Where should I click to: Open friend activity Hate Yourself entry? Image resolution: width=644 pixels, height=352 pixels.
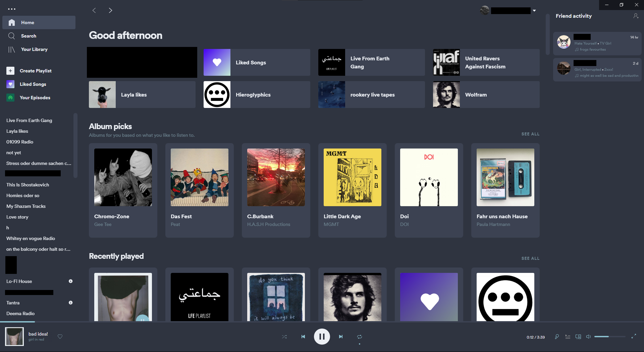597,44
